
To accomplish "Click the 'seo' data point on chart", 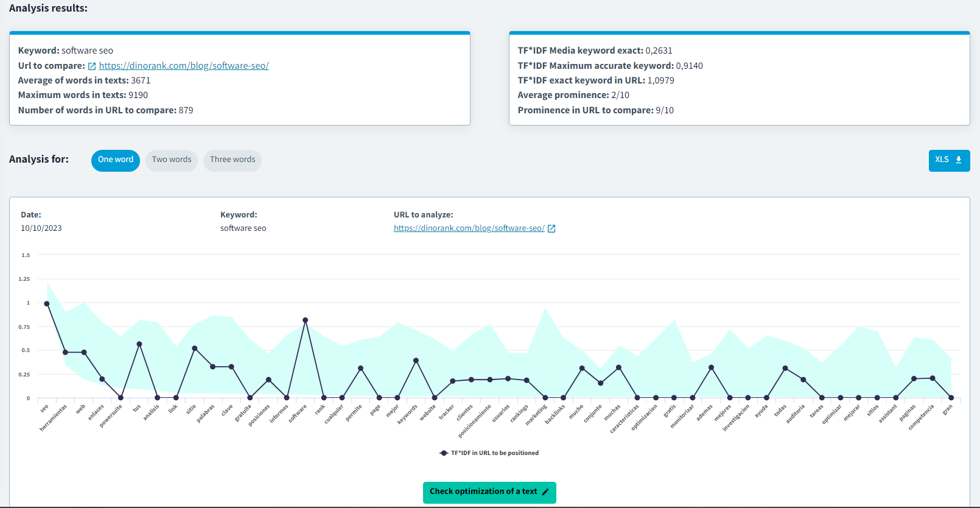I will [x=47, y=304].
